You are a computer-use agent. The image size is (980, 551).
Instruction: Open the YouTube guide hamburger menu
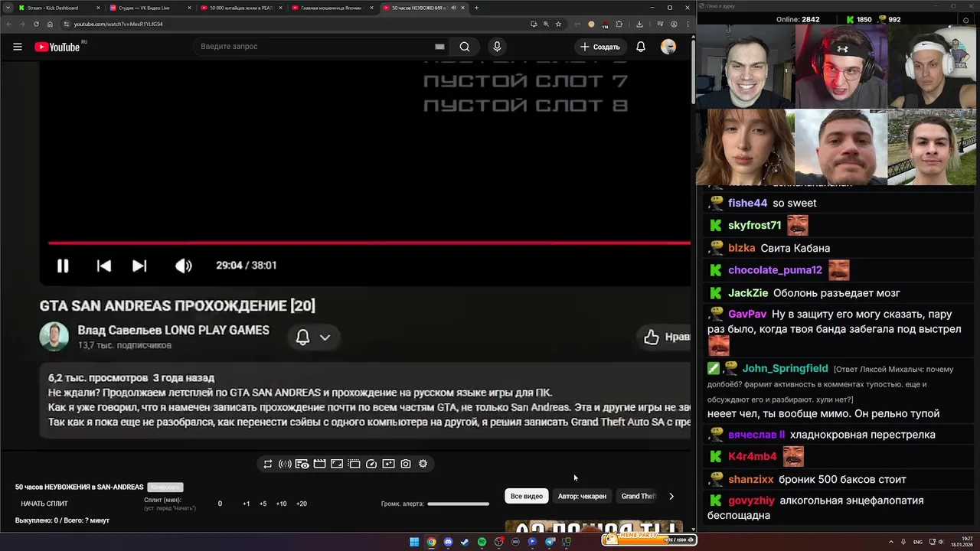(17, 47)
